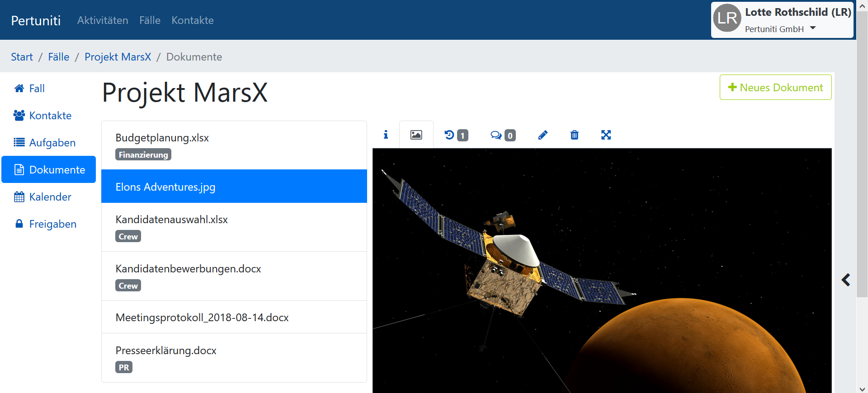Select the image preview tab icon
This screenshot has height=393, width=868.
click(416, 135)
